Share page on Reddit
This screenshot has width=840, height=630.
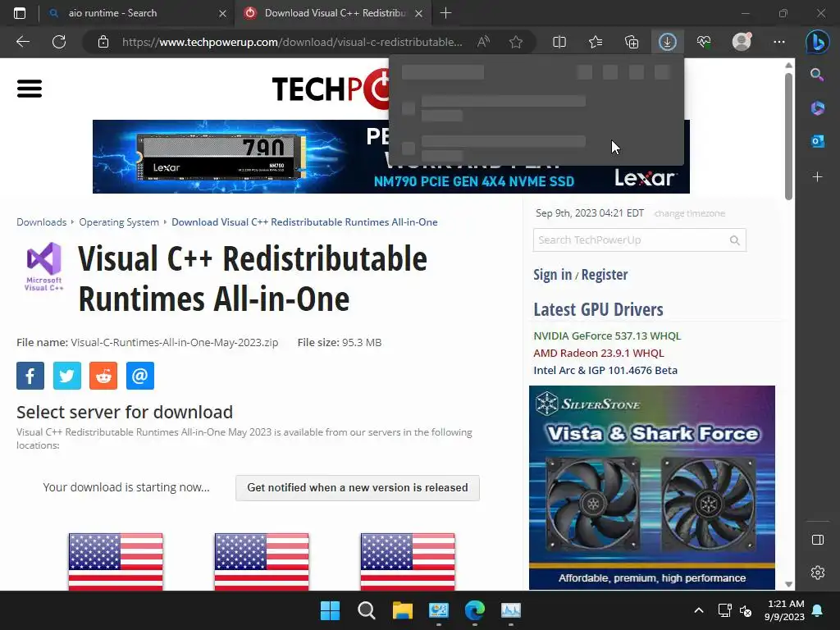[103, 376]
